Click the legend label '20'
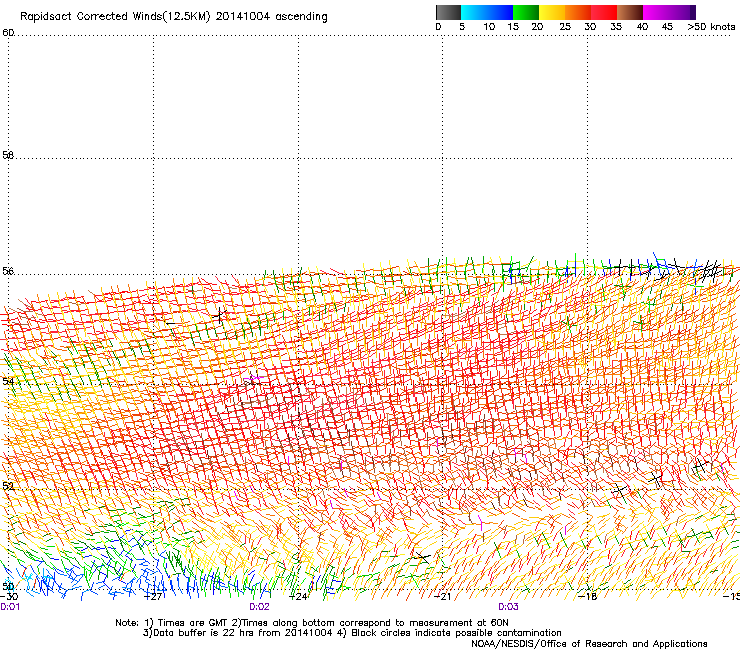Image resolution: width=740 pixels, height=650 pixels. click(537, 27)
